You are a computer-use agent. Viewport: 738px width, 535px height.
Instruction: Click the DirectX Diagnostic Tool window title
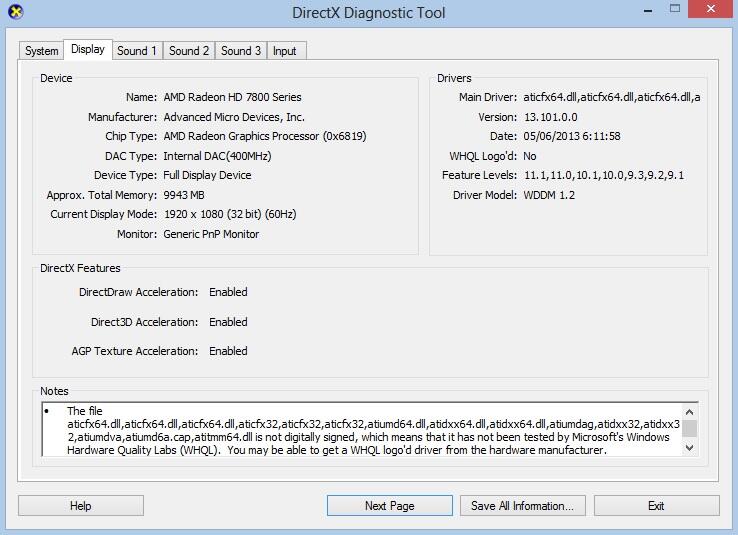pyautogui.click(x=369, y=13)
